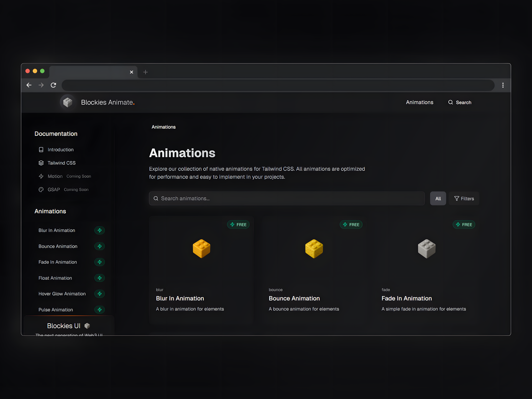Click the browser back arrow
This screenshot has width=532, height=399.
(x=29, y=85)
